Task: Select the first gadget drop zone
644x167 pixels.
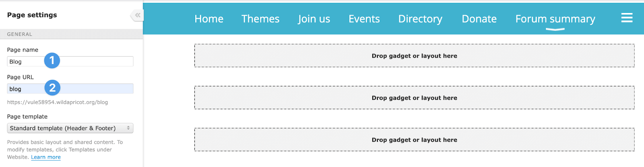Action: pyautogui.click(x=415, y=56)
